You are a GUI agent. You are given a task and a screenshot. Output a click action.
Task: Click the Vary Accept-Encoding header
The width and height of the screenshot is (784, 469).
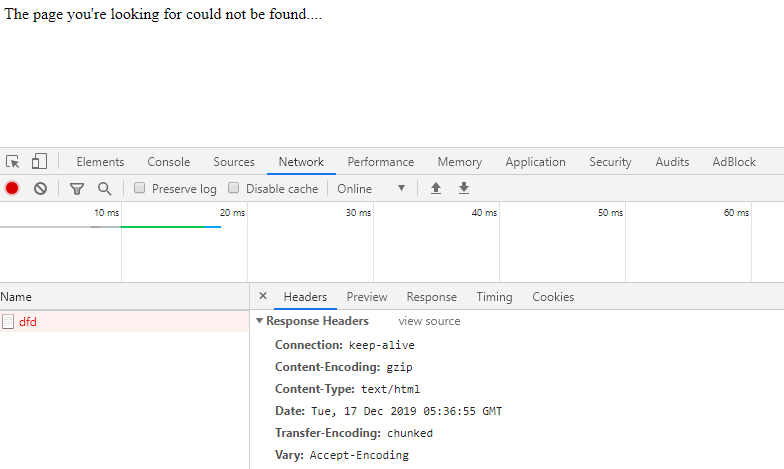tap(342, 455)
